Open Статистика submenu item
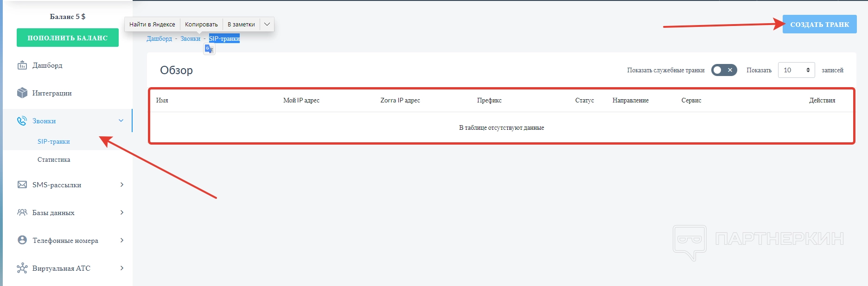Image resolution: width=868 pixels, height=286 pixels. [54, 159]
